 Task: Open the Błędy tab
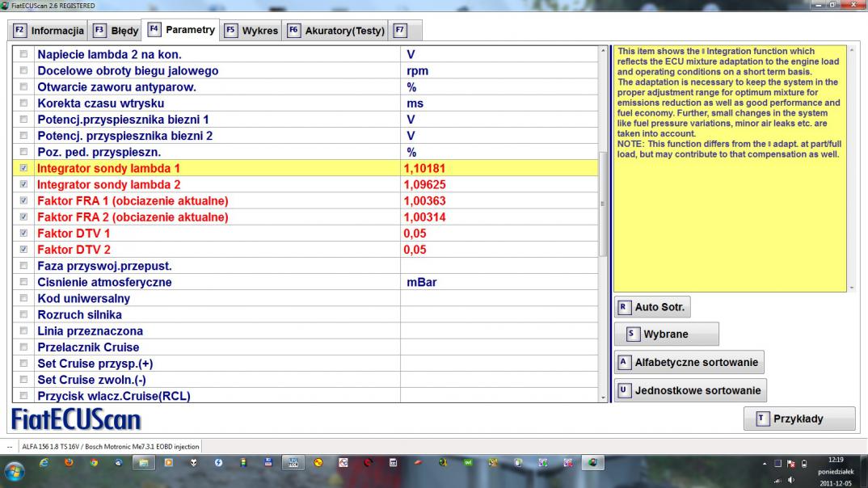point(116,31)
